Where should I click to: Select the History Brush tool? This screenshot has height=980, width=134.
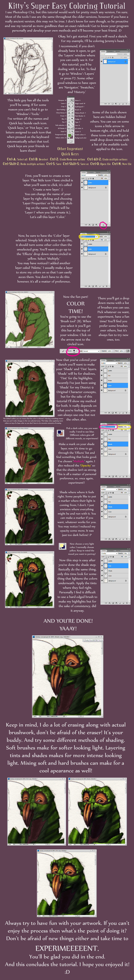(x=72, y=113)
